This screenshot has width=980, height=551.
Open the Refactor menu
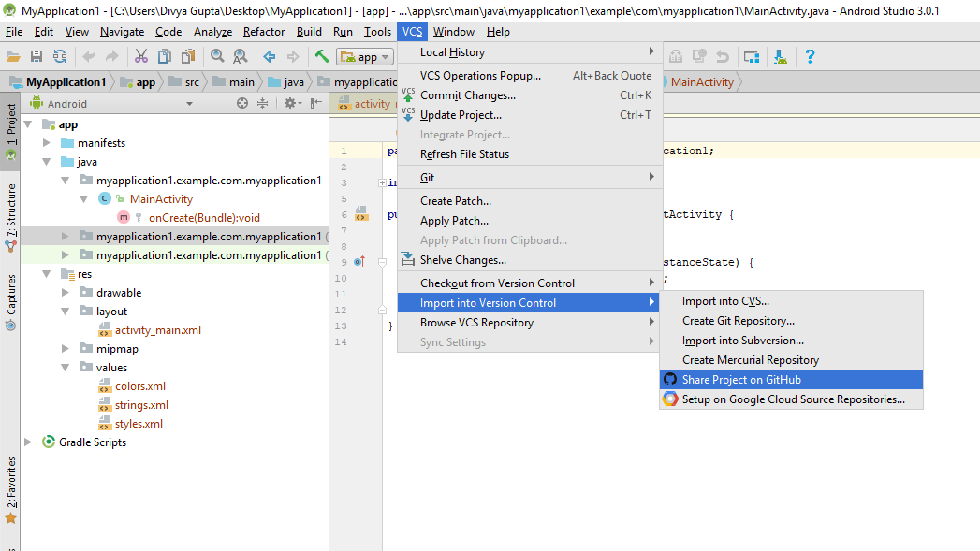264,32
